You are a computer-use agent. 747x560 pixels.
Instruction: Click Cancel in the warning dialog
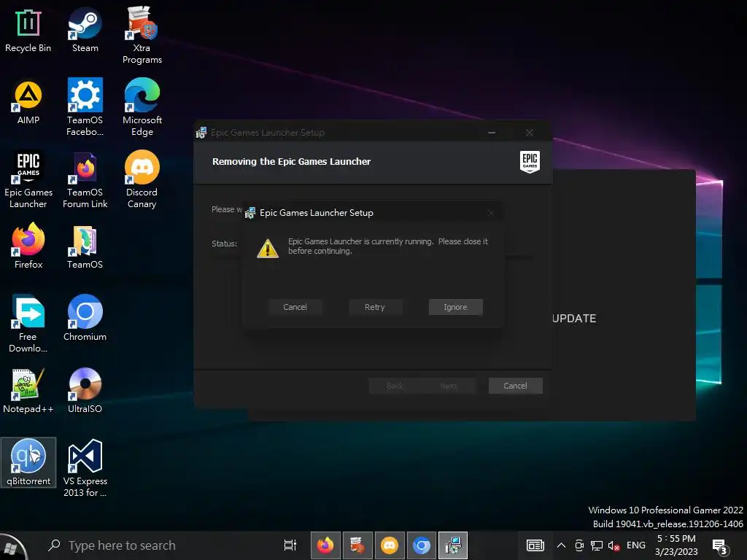[295, 307]
